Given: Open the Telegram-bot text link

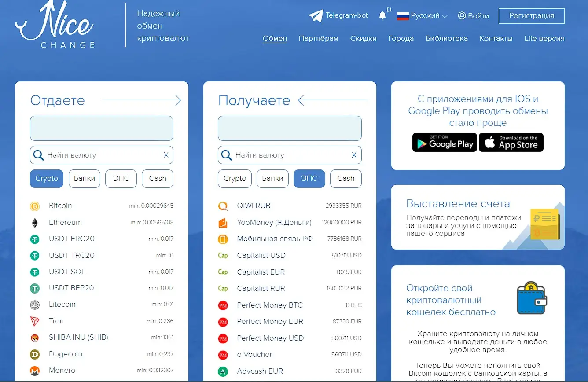Looking at the screenshot, I should 347,15.
